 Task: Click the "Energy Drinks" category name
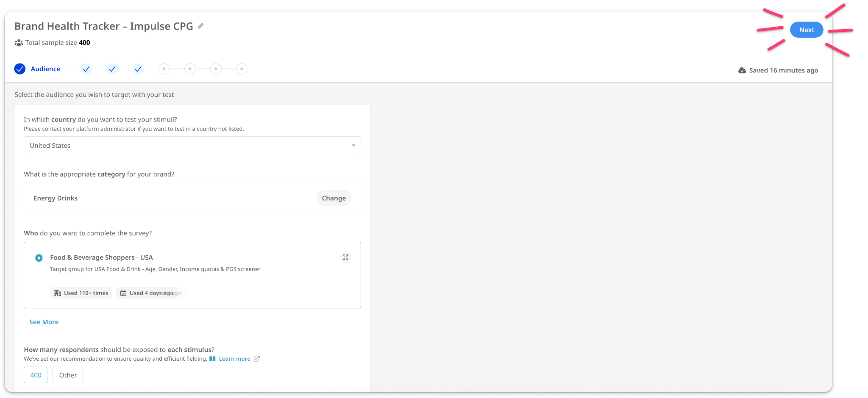point(56,198)
